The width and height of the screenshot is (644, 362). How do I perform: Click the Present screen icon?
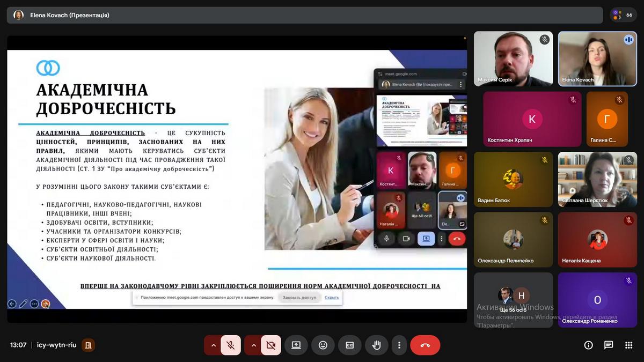click(x=296, y=345)
